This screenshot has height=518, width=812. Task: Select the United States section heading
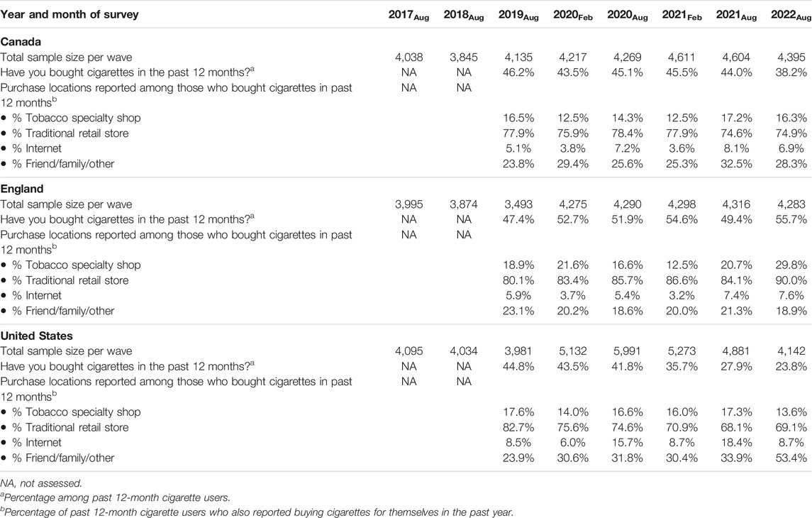37,336
